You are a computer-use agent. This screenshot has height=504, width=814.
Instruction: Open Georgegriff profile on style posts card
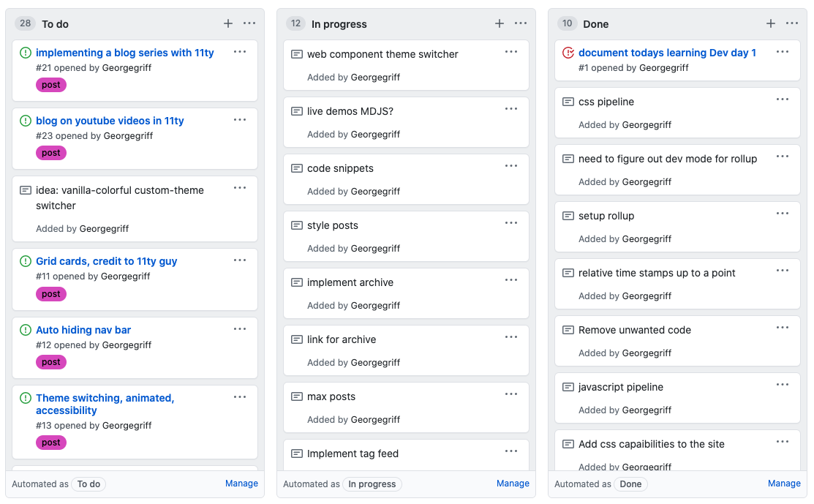375,248
